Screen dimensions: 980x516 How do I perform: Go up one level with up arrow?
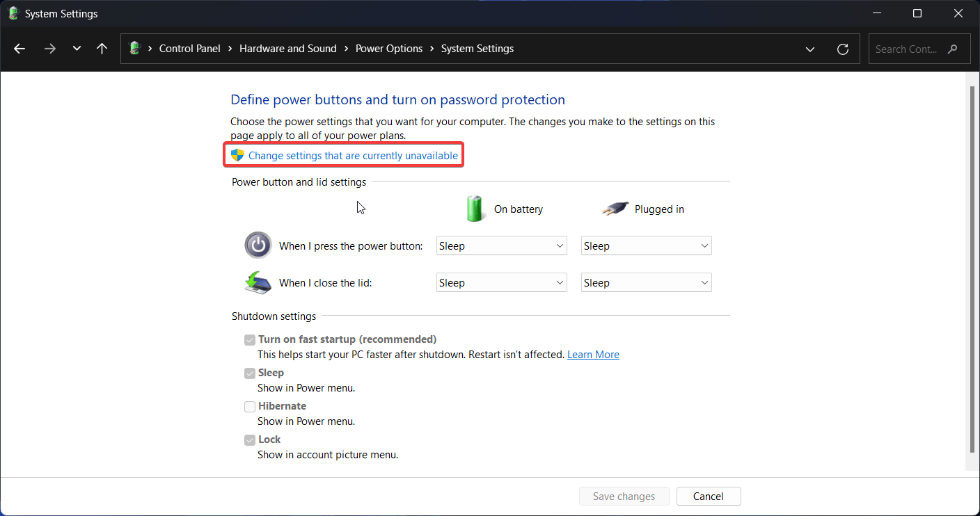coord(102,49)
